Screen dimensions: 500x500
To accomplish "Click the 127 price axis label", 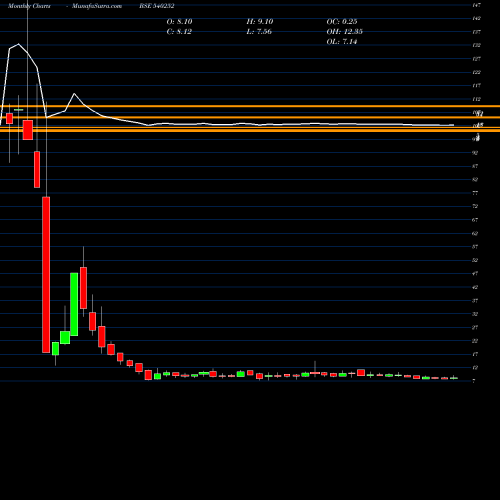I will coord(476,59).
